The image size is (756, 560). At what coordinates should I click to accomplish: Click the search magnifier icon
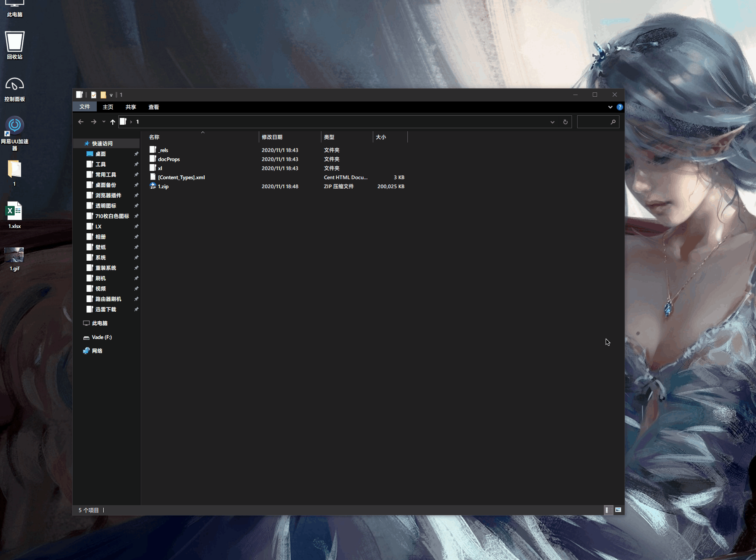tap(613, 122)
